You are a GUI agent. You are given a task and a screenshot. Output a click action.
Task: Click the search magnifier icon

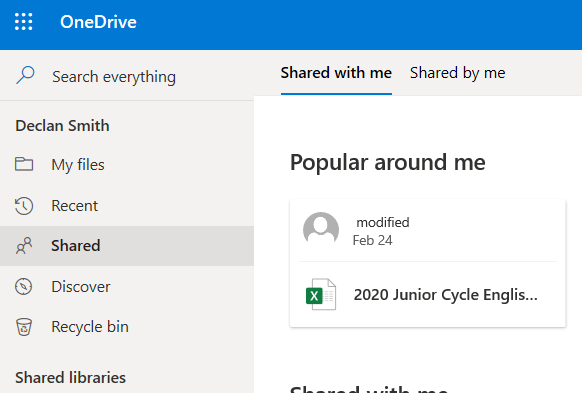pyautogui.click(x=25, y=75)
